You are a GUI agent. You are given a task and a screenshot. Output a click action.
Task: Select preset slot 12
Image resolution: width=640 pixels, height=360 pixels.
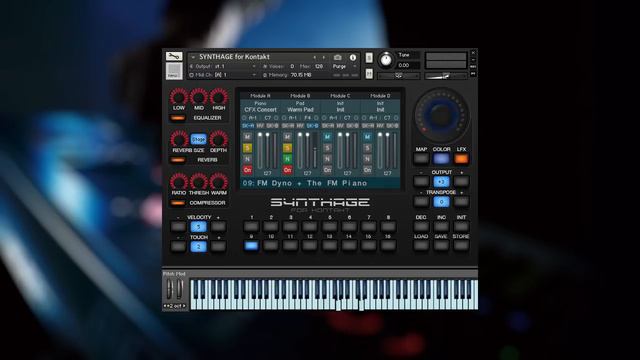point(310,246)
